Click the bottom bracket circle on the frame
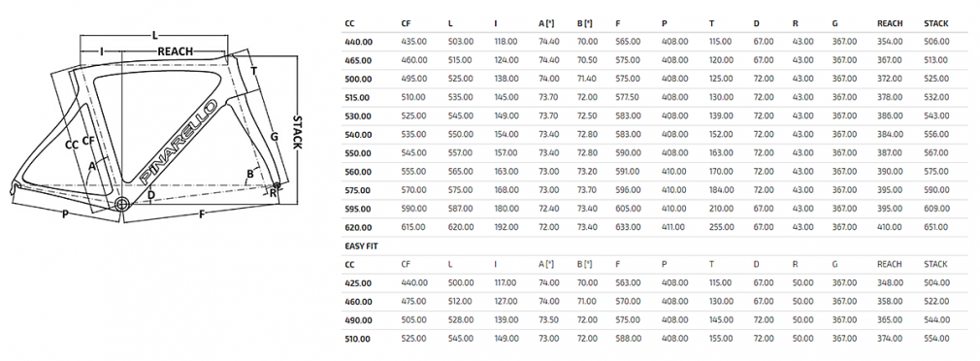This screenshot has height=361, width=980. tap(120, 203)
